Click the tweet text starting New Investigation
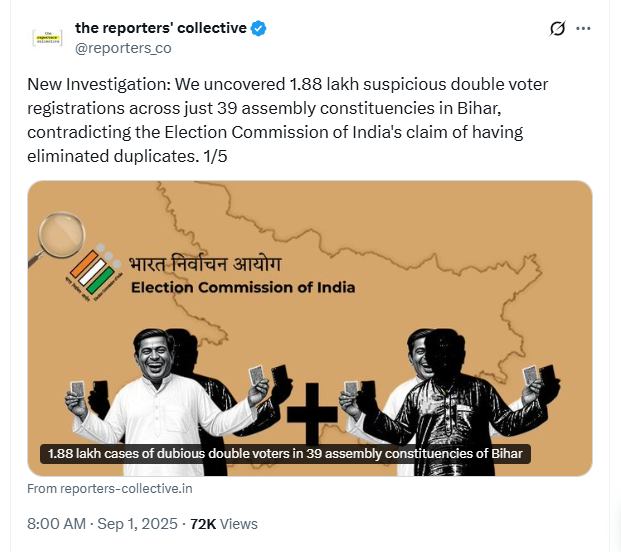This screenshot has width=621, height=552. [x=288, y=120]
